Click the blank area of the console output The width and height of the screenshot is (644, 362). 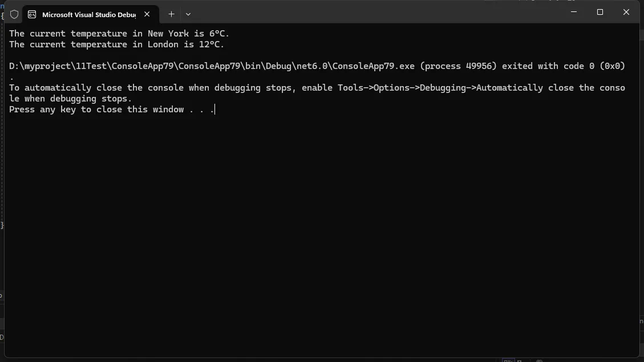coord(319,228)
